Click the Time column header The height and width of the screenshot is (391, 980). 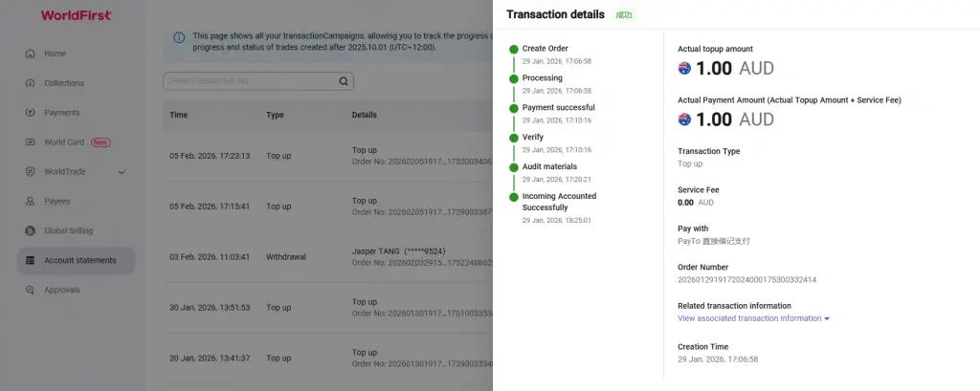[x=179, y=115]
